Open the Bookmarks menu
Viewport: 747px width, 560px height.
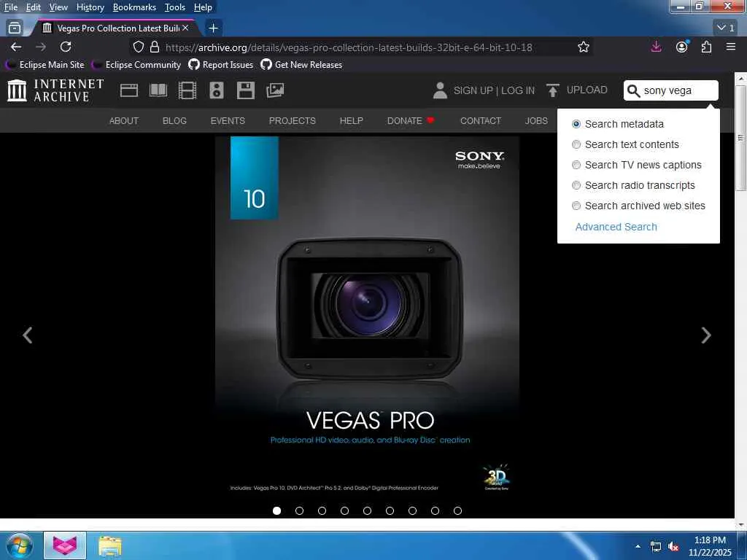click(x=134, y=7)
